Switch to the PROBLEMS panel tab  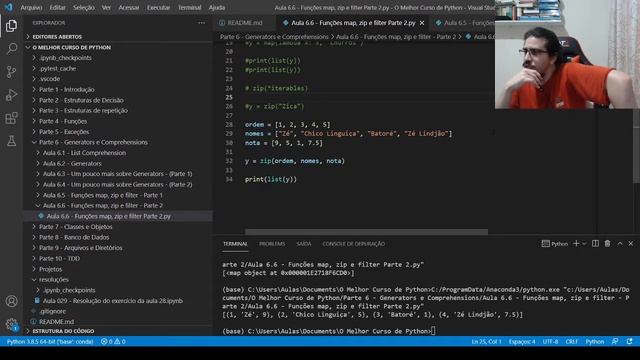(272, 244)
